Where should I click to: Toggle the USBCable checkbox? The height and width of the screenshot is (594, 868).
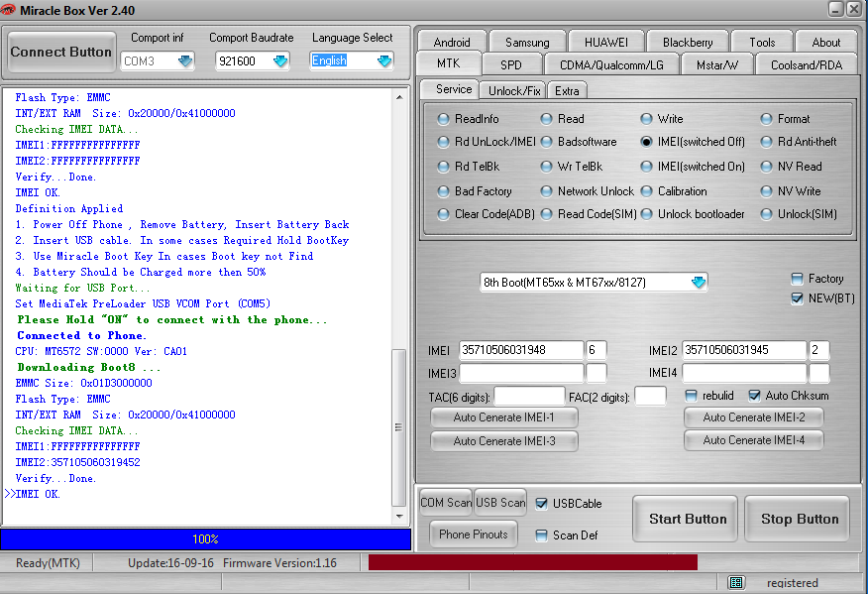click(541, 503)
